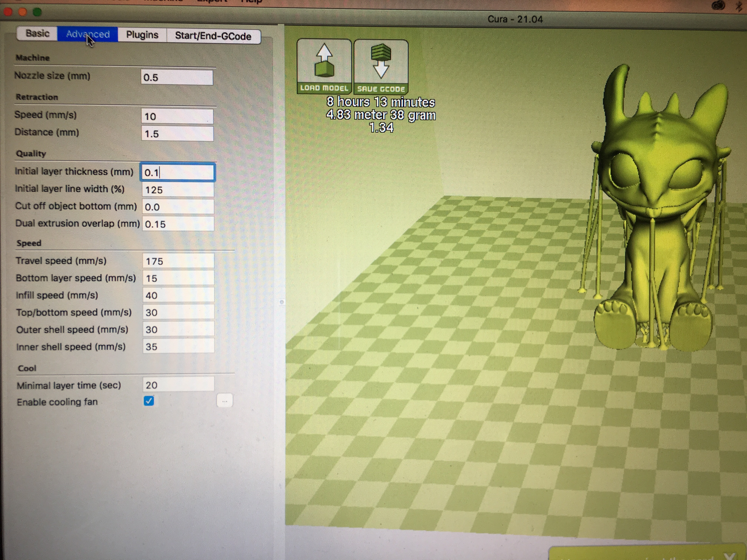The image size is (747, 560).
Task: Click the Travel speed input field
Action: tap(178, 261)
